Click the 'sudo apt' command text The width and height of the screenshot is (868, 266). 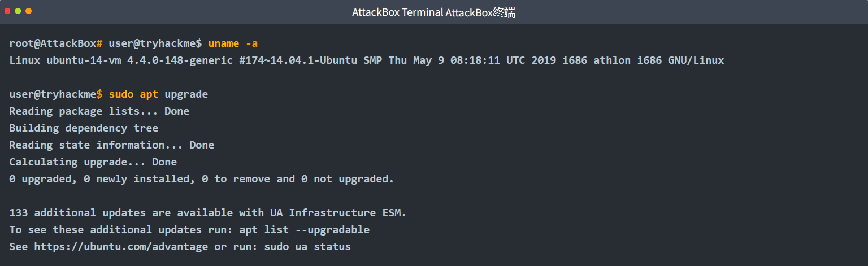pyautogui.click(x=133, y=94)
